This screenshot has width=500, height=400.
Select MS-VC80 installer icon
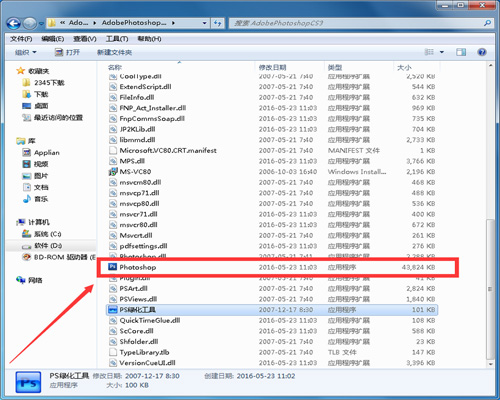pyautogui.click(x=113, y=172)
